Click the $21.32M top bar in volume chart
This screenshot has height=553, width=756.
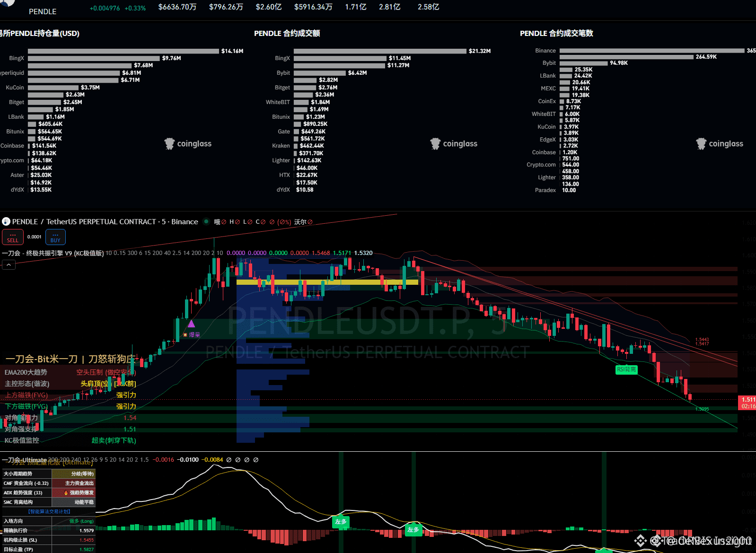coord(380,51)
